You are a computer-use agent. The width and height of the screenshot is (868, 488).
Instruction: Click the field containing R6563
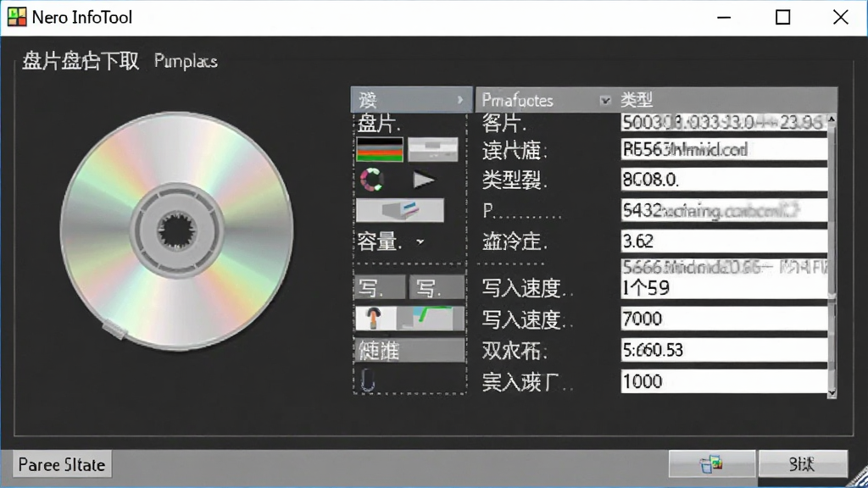724,149
